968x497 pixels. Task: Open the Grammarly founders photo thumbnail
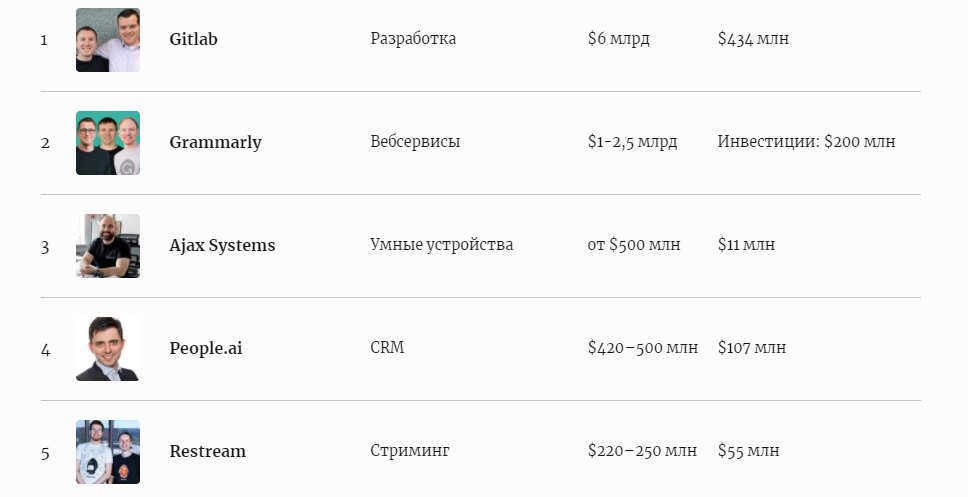click(108, 143)
